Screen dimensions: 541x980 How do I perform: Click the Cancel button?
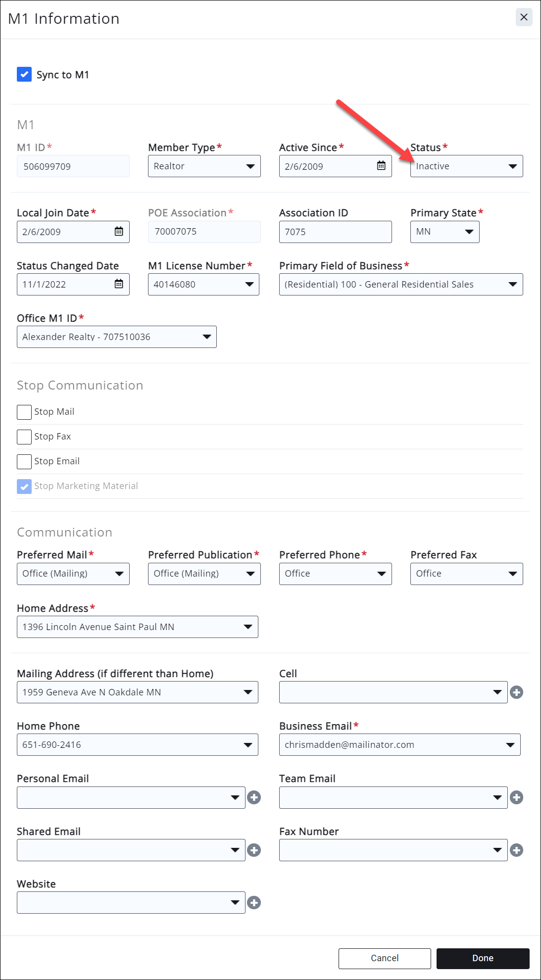[x=384, y=958]
